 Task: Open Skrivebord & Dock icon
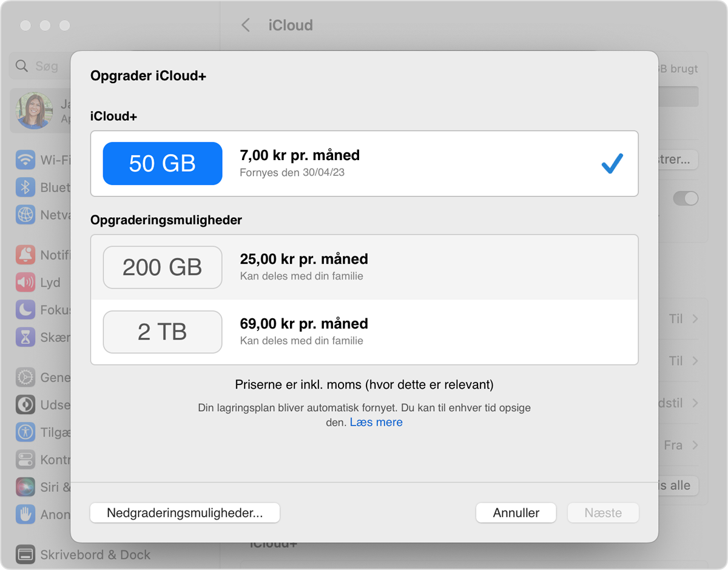(25, 554)
